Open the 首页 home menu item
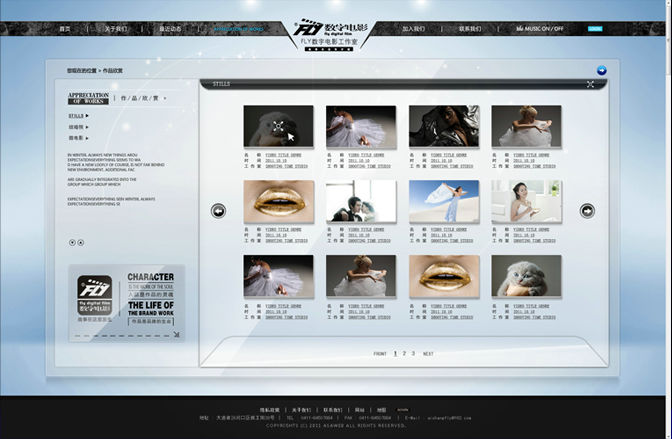The width and height of the screenshot is (672, 439). [x=65, y=29]
